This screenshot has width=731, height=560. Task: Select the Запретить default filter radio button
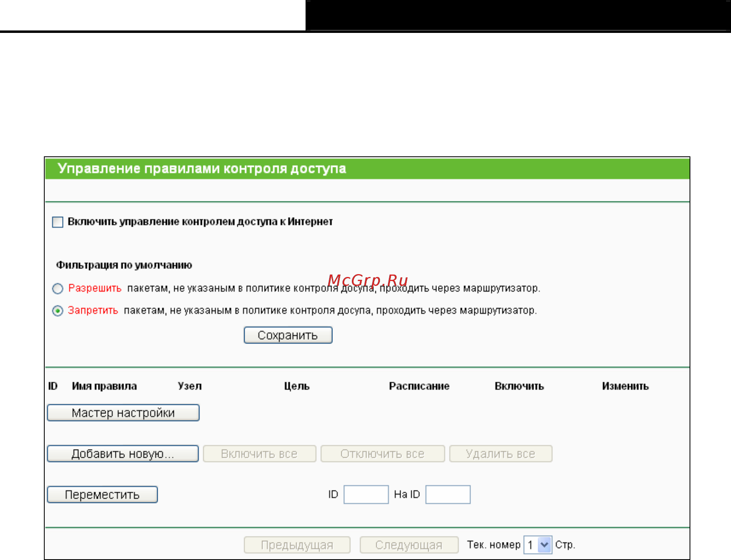pos(58,311)
